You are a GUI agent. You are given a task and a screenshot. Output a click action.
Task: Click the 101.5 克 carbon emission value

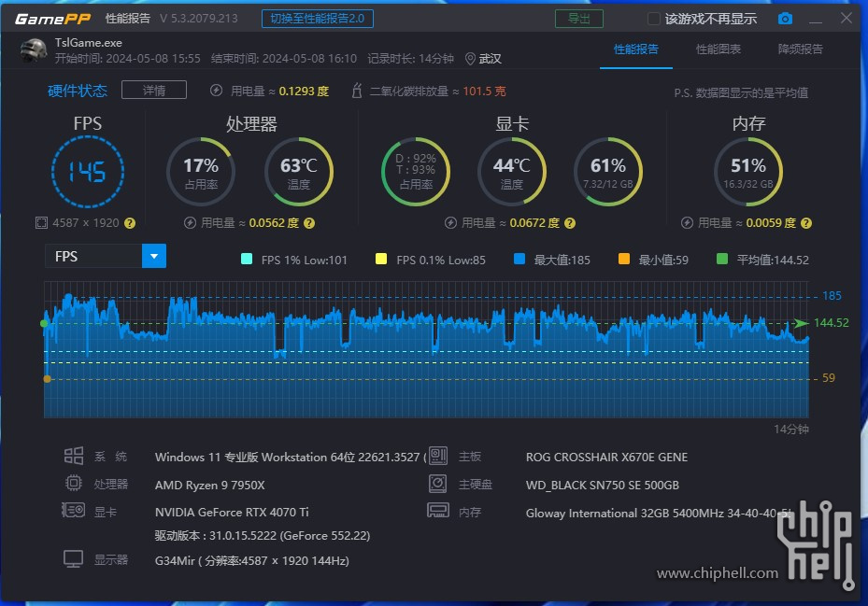pyautogui.click(x=484, y=92)
